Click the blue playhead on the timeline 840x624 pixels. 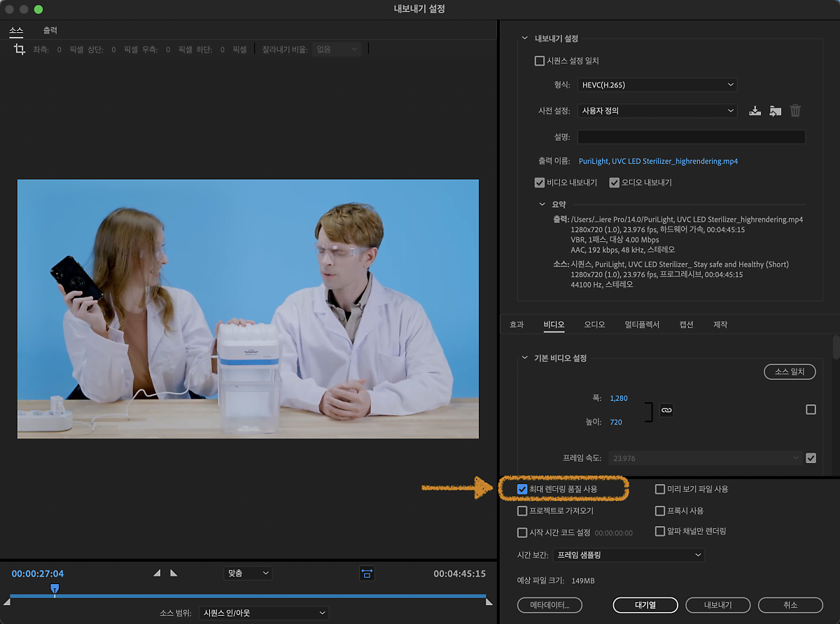click(55, 590)
